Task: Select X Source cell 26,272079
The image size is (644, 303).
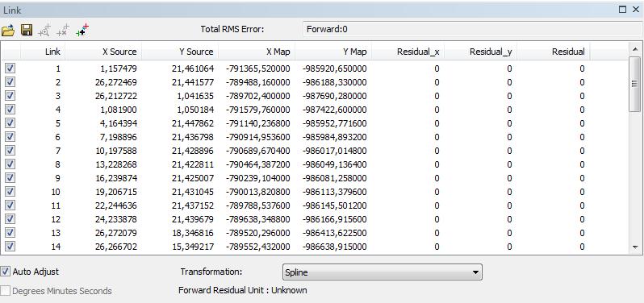Action: tap(116, 233)
